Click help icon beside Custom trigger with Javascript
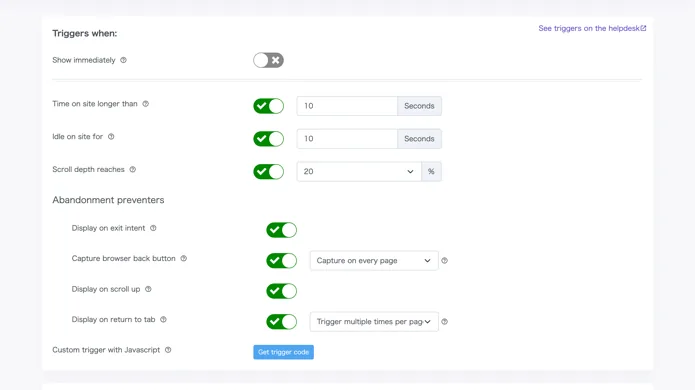 [x=168, y=350]
